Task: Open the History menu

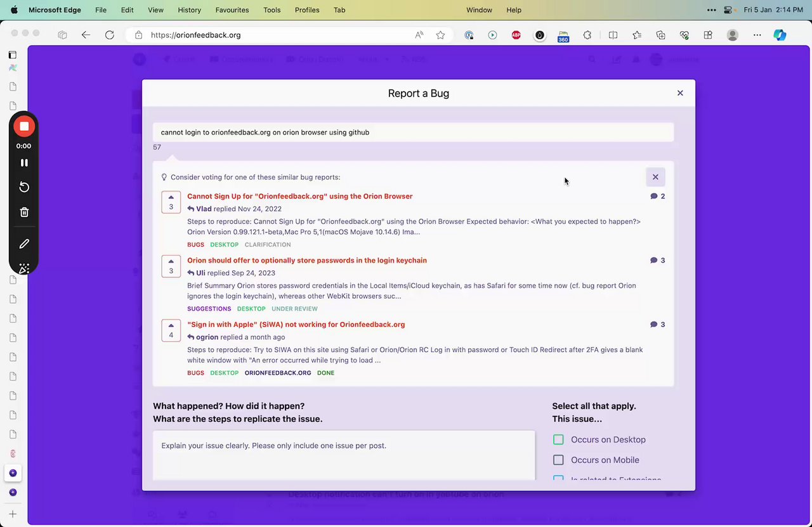Action: (189, 10)
